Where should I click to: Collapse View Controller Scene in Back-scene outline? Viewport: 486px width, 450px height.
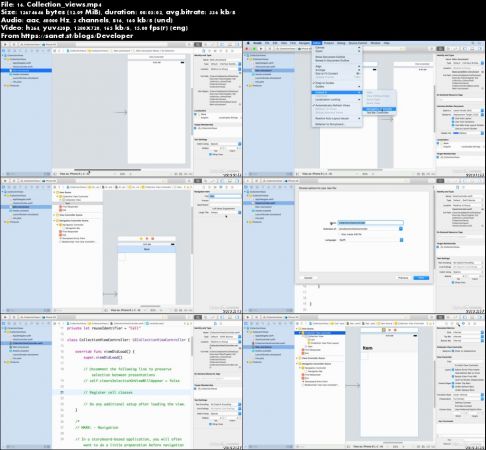pyautogui.click(x=54, y=215)
